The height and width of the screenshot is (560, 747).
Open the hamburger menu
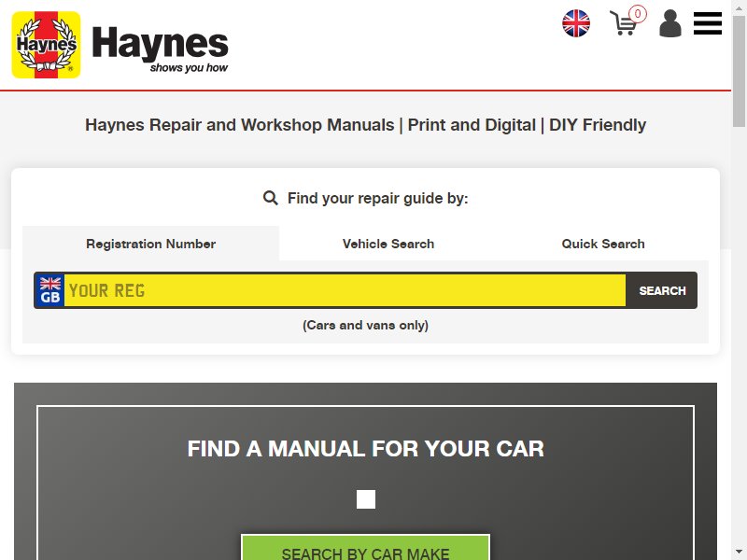click(x=708, y=23)
